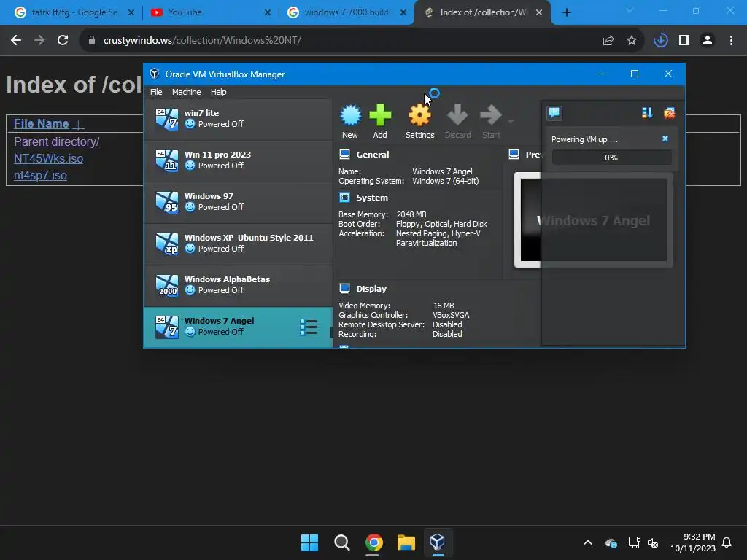This screenshot has width=747, height=560.
Task: Click the Win 11 pro 2023 OS icon
Action: (167, 160)
